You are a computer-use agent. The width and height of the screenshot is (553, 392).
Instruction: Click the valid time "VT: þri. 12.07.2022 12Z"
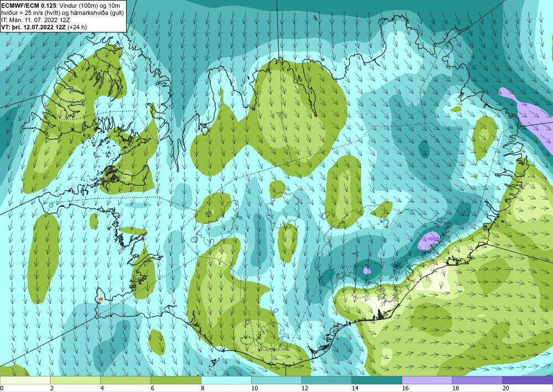click(x=33, y=27)
